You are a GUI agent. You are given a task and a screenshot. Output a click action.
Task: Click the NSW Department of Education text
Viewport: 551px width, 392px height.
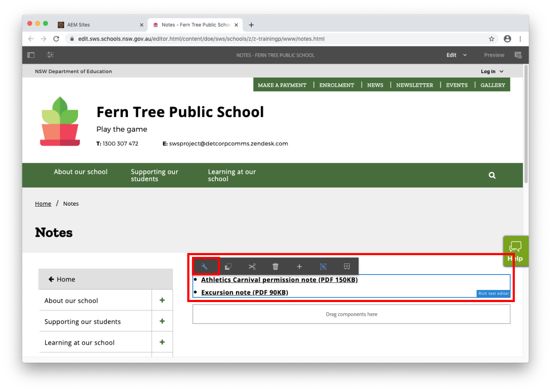[x=73, y=71]
